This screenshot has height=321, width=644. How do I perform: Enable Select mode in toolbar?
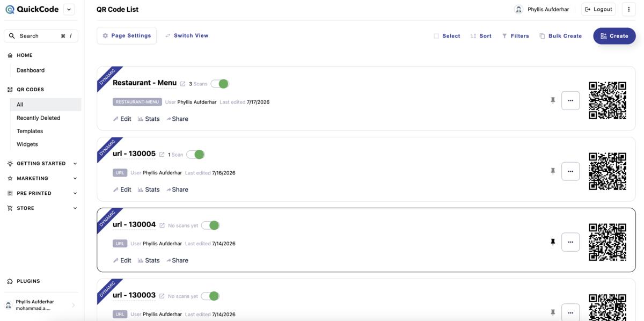pos(447,36)
